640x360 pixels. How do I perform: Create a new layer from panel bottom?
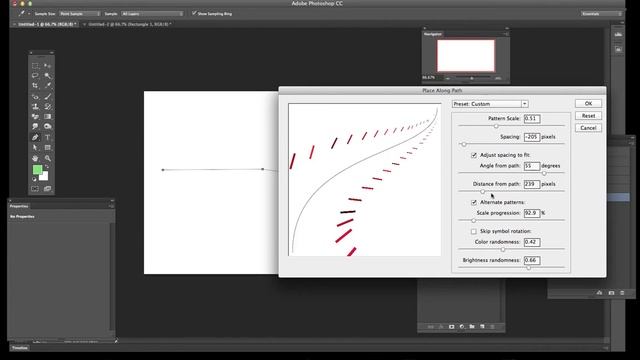coord(482,327)
